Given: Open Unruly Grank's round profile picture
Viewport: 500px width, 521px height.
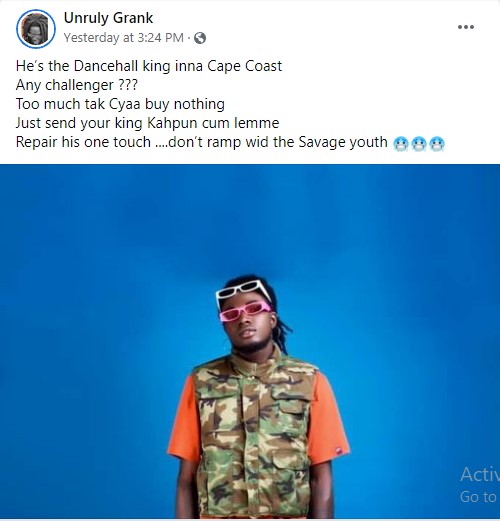Looking at the screenshot, I should (36, 29).
